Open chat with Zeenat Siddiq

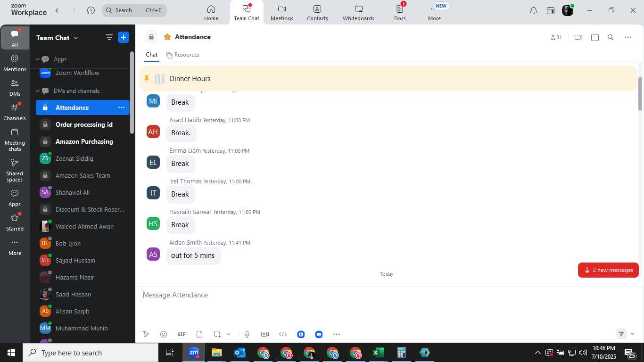click(x=83, y=158)
